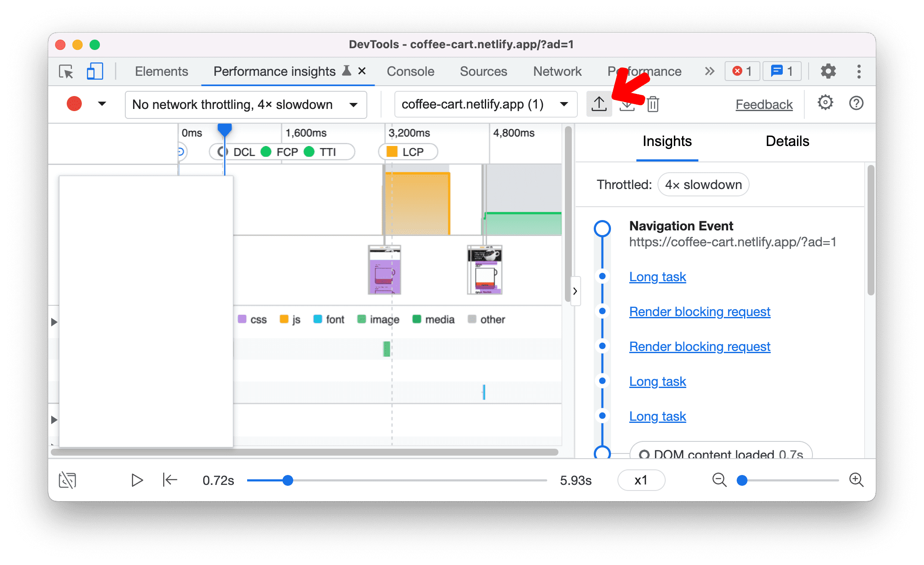Click the download/import trace icon
The image size is (924, 565).
pos(627,104)
